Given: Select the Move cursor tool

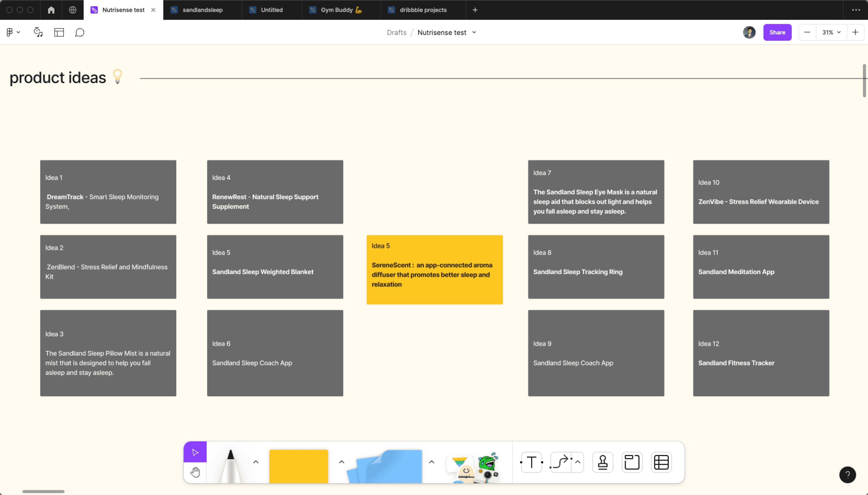Looking at the screenshot, I should [195, 452].
